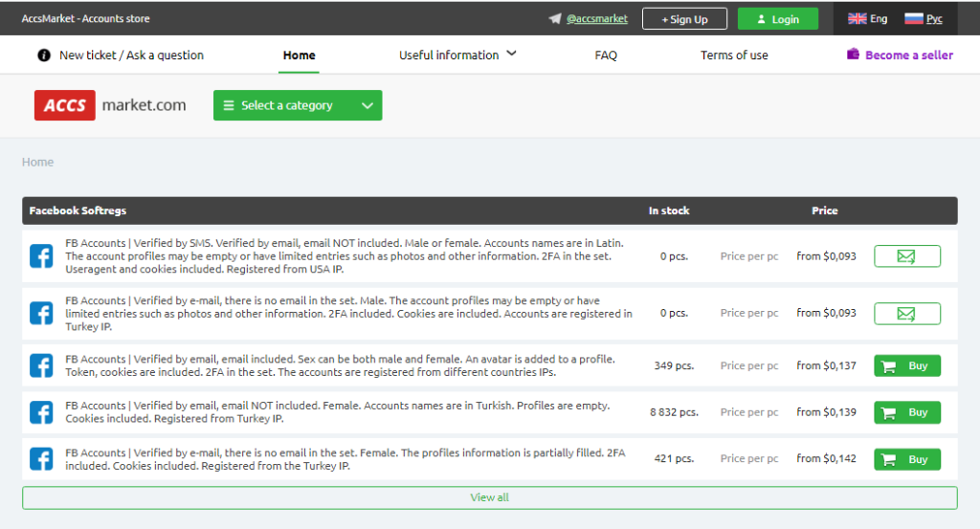980x529 pixels.
Task: Click the Price column header
Action: [824, 210]
